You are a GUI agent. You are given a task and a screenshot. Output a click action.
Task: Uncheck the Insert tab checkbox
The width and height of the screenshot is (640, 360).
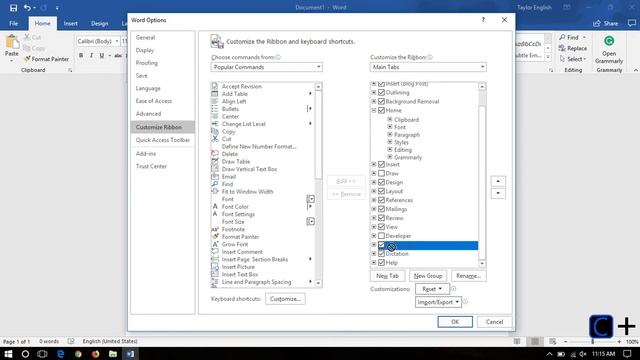[381, 164]
